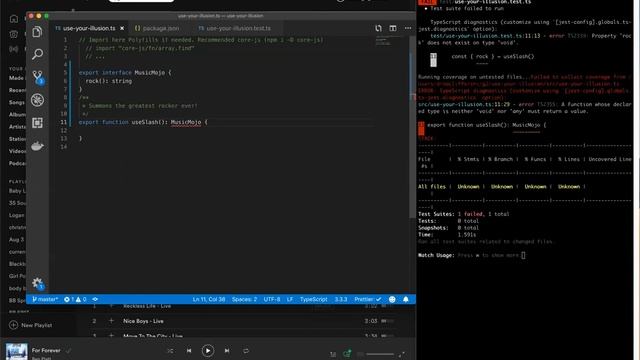Play the current Spotify track
This screenshot has height=360, width=640.
208,351
